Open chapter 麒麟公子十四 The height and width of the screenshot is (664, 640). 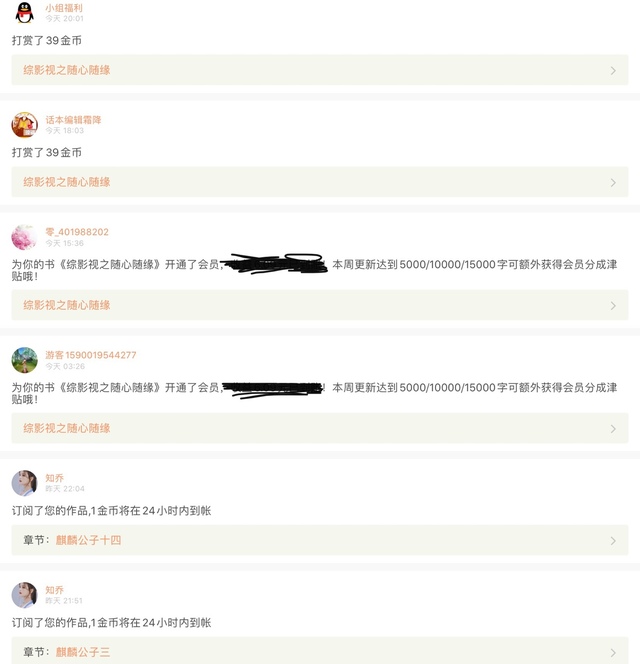pos(88,541)
